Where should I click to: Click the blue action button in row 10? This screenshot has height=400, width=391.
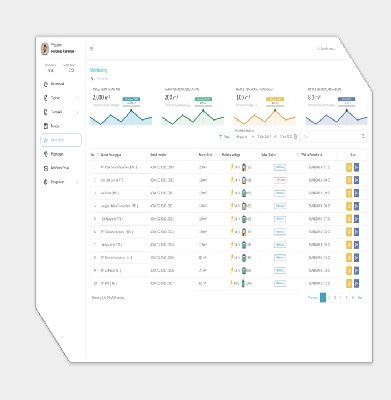[356, 283]
